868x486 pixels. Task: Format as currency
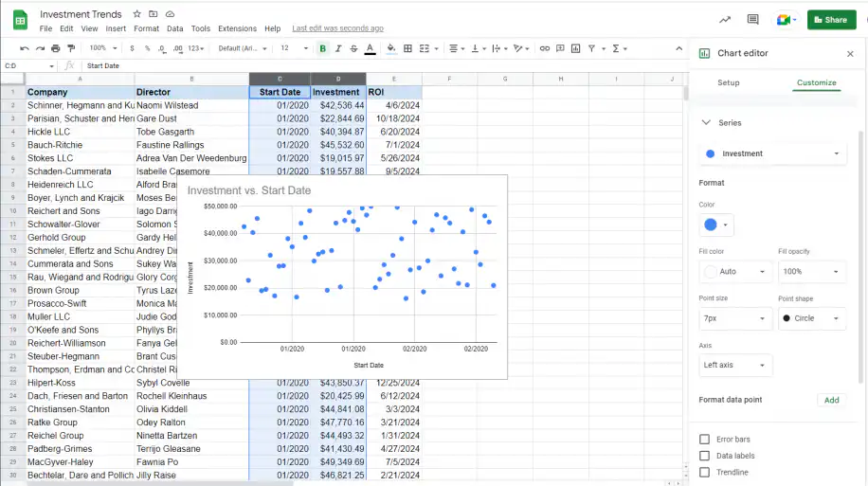click(132, 48)
